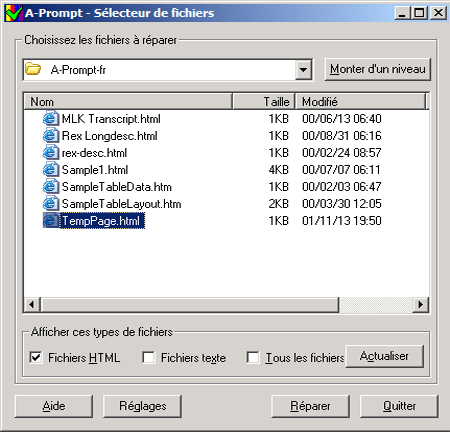450x432 pixels.
Task: Click the date 00/07/07 06:11
Action: click(341, 170)
